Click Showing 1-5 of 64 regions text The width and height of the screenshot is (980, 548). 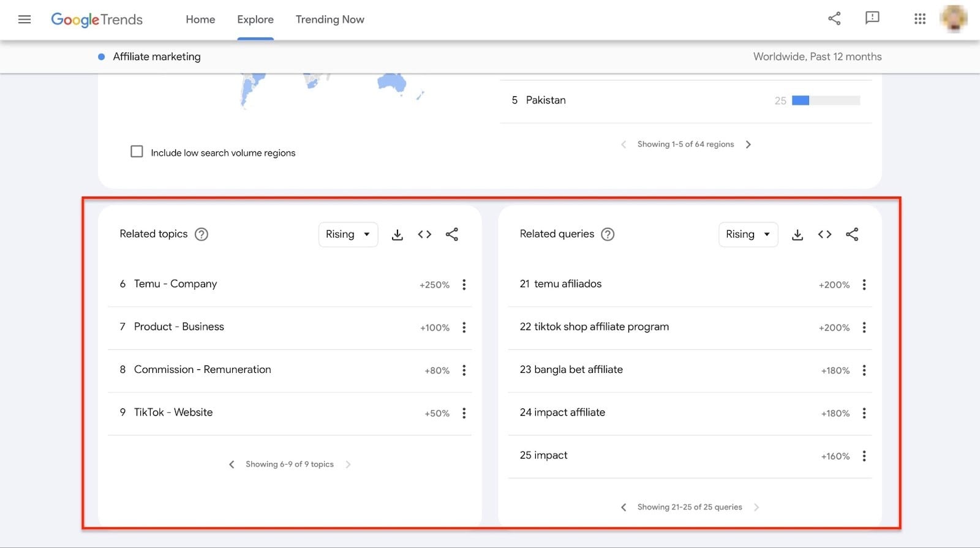click(685, 145)
